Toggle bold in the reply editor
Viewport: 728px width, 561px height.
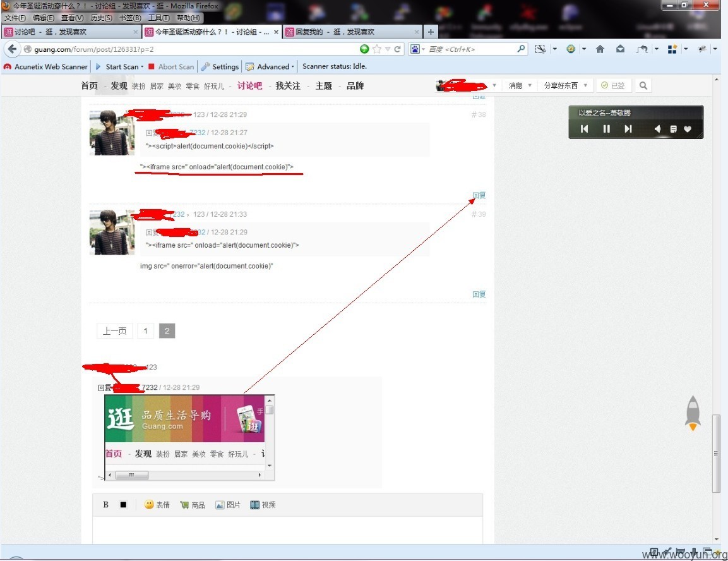click(106, 504)
